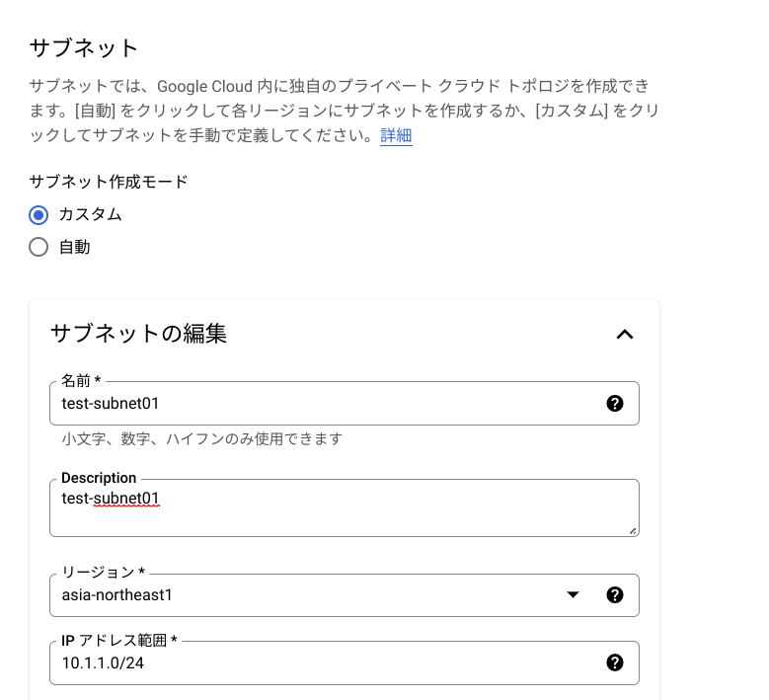The height and width of the screenshot is (700, 769).
Task: Click the サブネット作成モード label
Action: click(x=109, y=182)
